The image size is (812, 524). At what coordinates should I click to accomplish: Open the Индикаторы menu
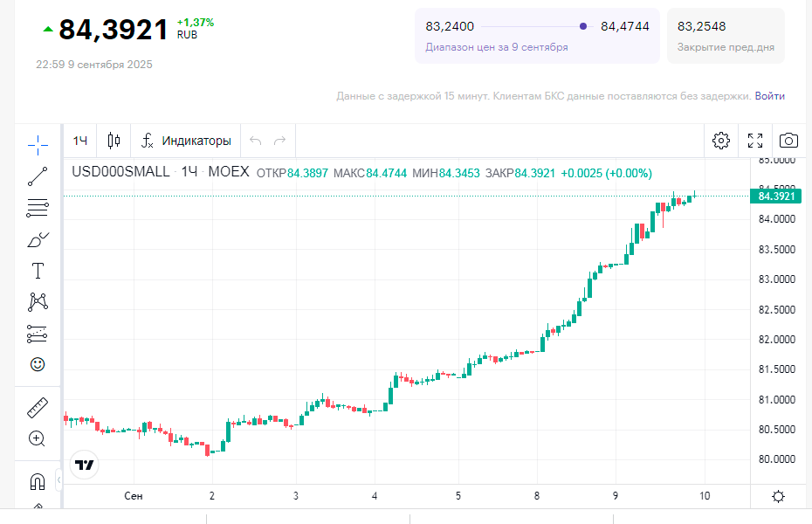[186, 141]
